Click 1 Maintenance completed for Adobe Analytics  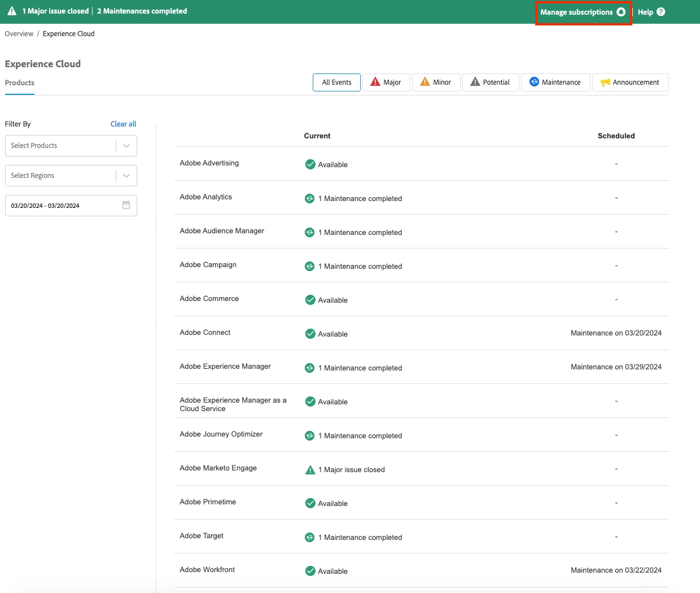click(360, 199)
